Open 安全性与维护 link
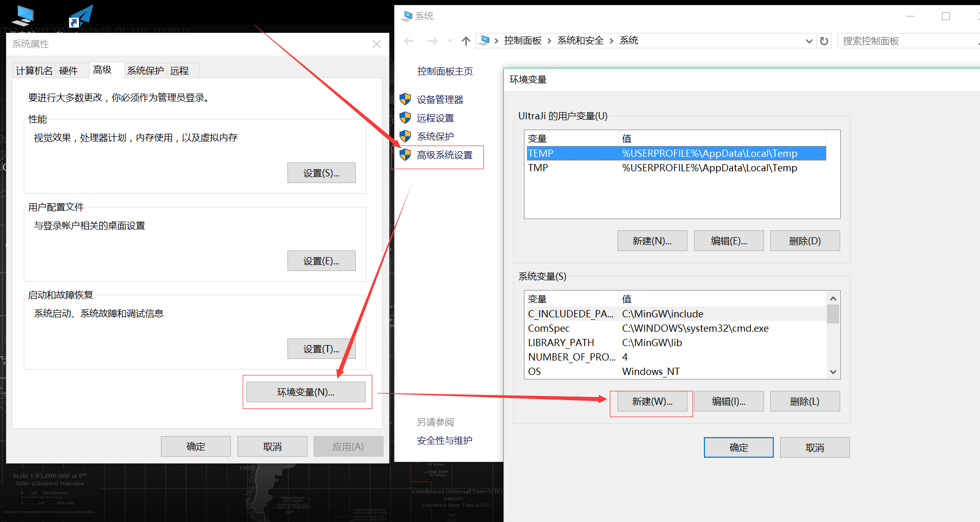 click(445, 440)
